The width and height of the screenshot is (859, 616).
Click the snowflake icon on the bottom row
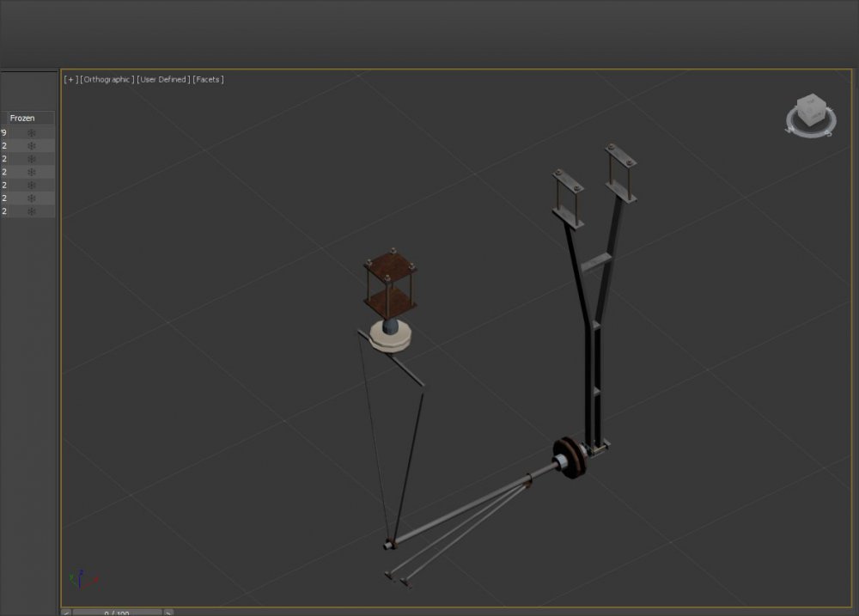pyautogui.click(x=32, y=211)
